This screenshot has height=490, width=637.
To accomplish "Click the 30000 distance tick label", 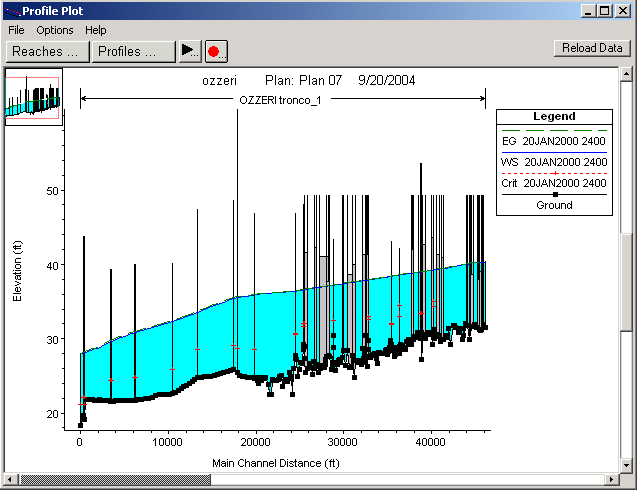I will 342,442.
